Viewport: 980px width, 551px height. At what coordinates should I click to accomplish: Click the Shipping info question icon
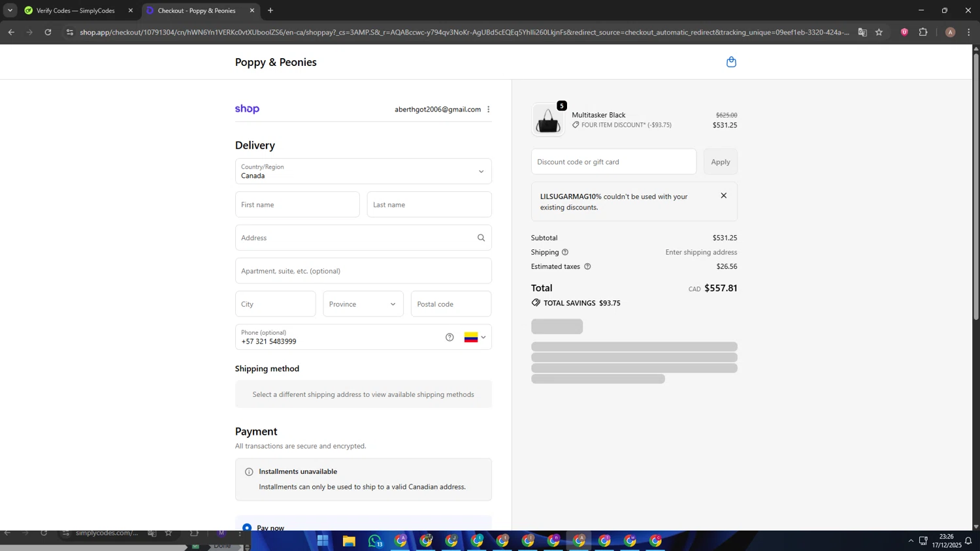565,252
